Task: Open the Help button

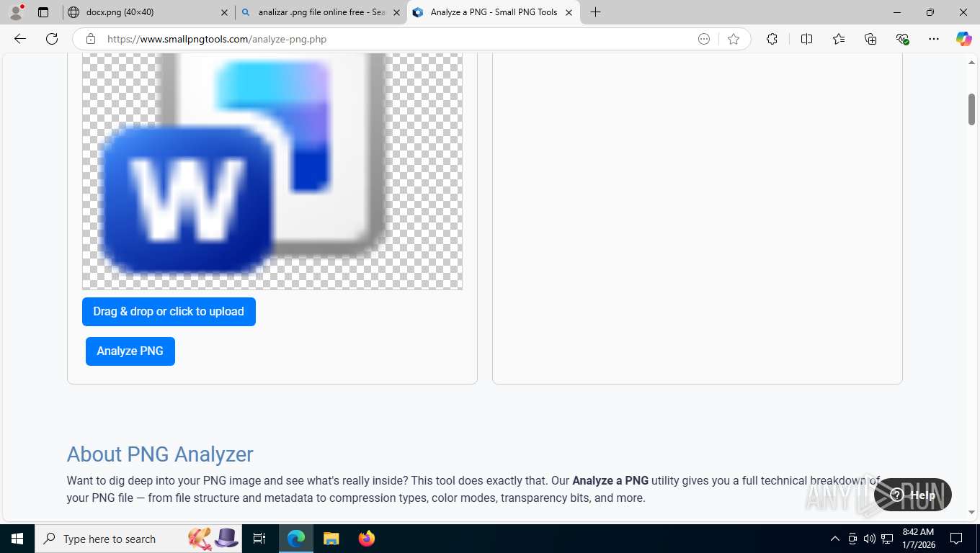Action: click(913, 495)
